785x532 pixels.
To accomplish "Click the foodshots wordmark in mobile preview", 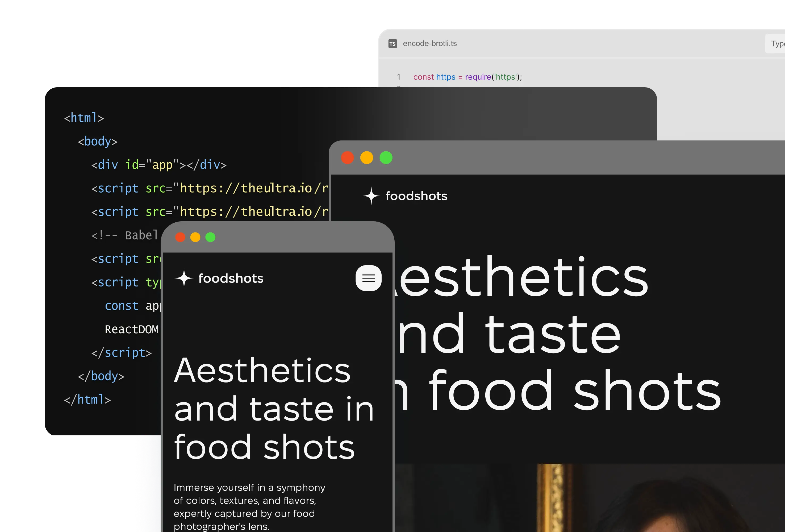I will click(231, 278).
